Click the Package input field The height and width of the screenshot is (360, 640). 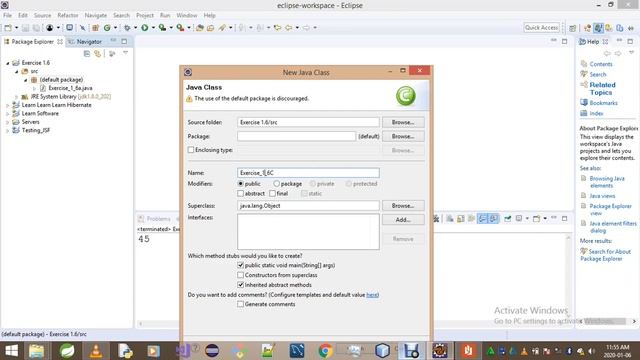[296, 136]
